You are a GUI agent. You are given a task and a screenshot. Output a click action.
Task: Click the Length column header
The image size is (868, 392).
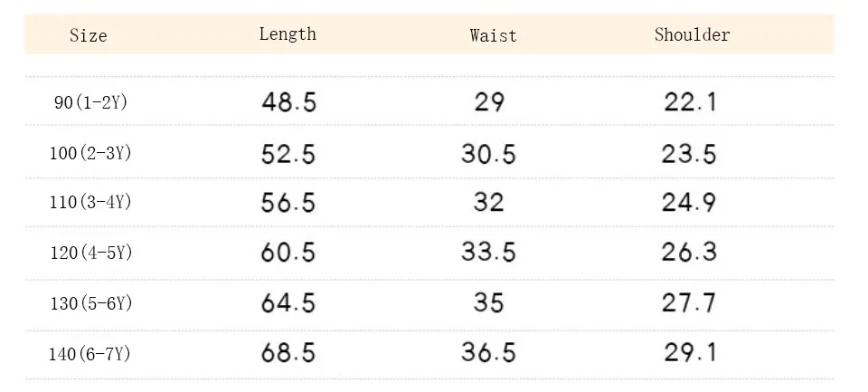[288, 34]
